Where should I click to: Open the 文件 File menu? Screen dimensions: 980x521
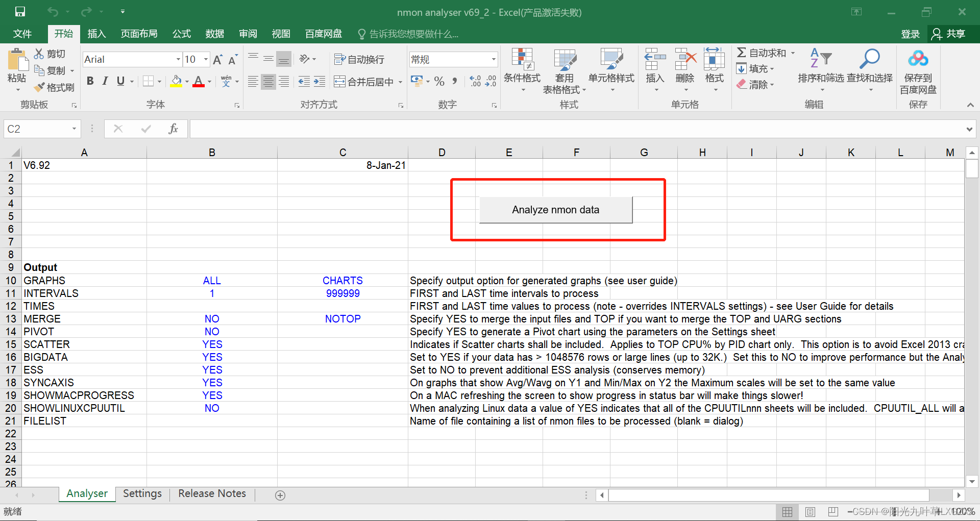point(22,34)
